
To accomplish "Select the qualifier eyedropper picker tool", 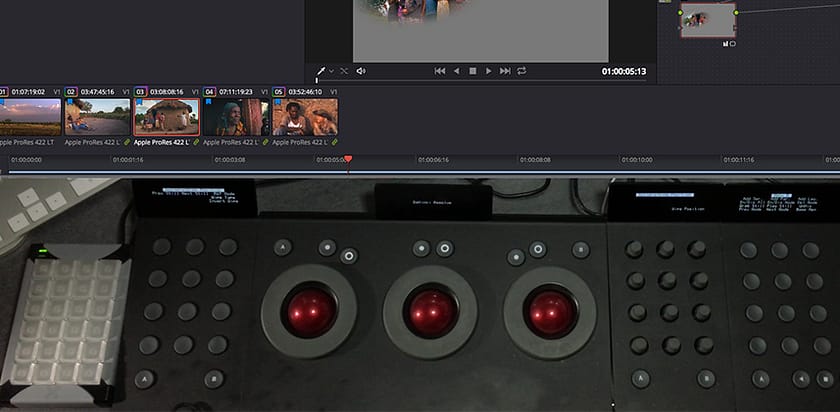I will point(321,71).
